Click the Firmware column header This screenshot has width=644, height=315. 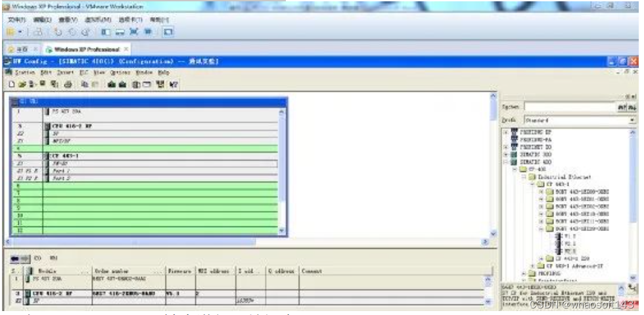pyautogui.click(x=179, y=271)
